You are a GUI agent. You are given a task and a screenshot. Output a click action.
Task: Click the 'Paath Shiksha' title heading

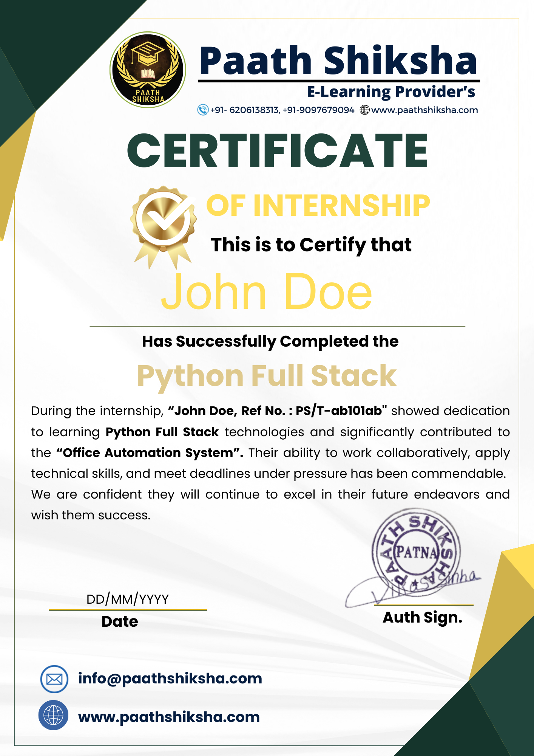coord(338,60)
